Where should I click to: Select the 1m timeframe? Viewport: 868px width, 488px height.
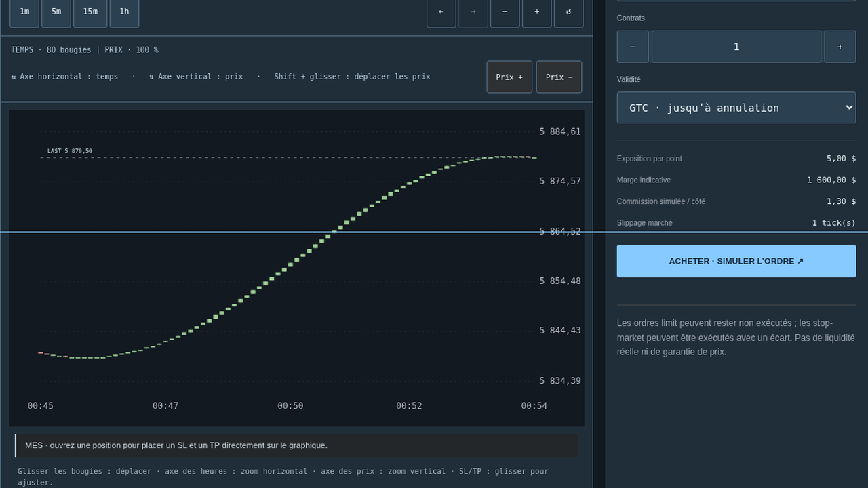click(x=24, y=12)
